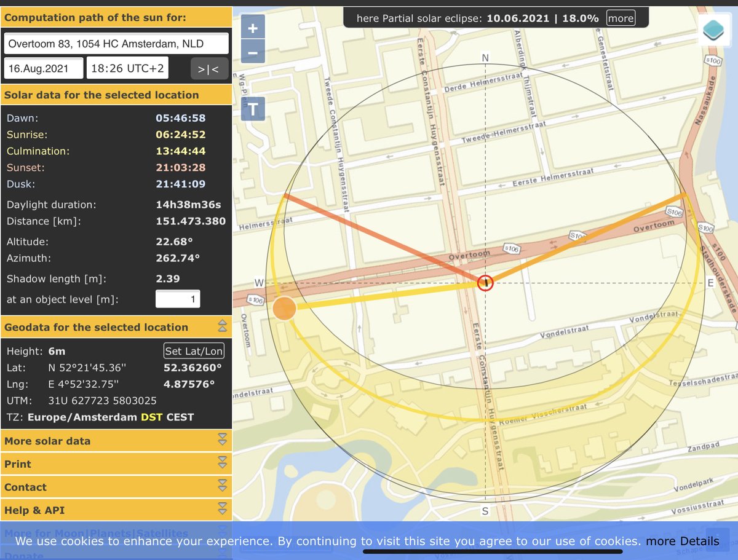Click the W compass label on map
The width and height of the screenshot is (738, 560).
[x=260, y=283]
